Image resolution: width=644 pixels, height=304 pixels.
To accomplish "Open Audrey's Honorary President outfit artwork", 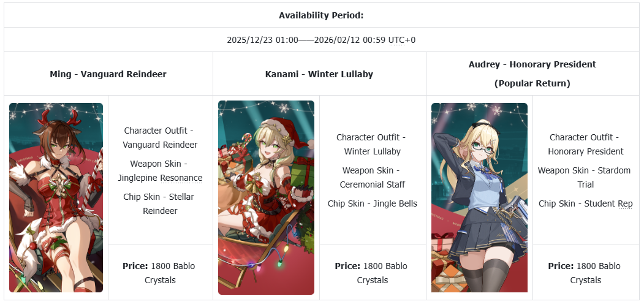I will [x=479, y=197].
